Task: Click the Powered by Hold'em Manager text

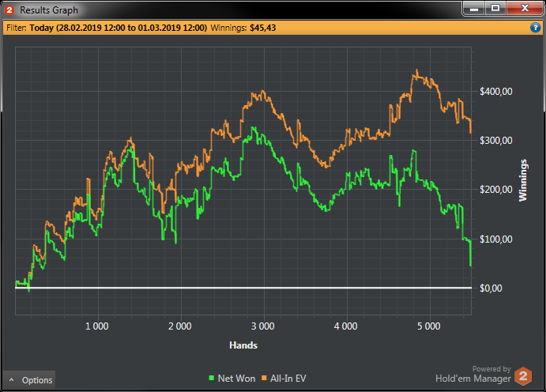Action: (x=473, y=375)
